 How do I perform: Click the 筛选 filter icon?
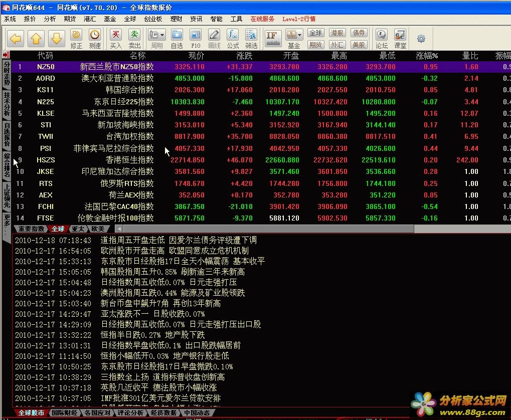[x=251, y=39]
